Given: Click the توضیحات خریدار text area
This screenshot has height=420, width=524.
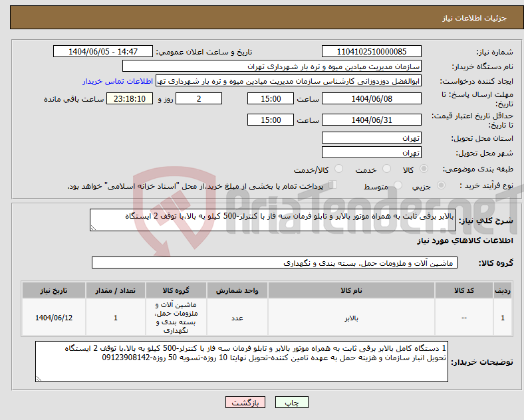Looking at the screenshot, I should [241, 362].
